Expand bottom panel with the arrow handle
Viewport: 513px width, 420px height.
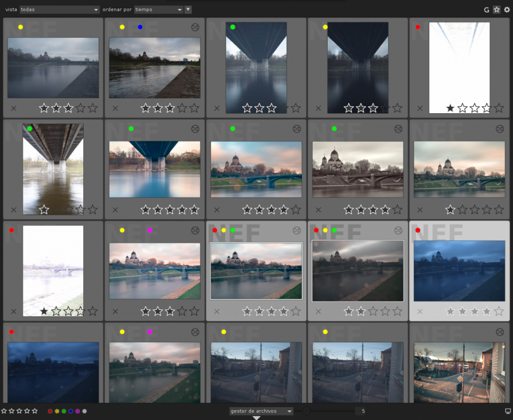[256, 418]
